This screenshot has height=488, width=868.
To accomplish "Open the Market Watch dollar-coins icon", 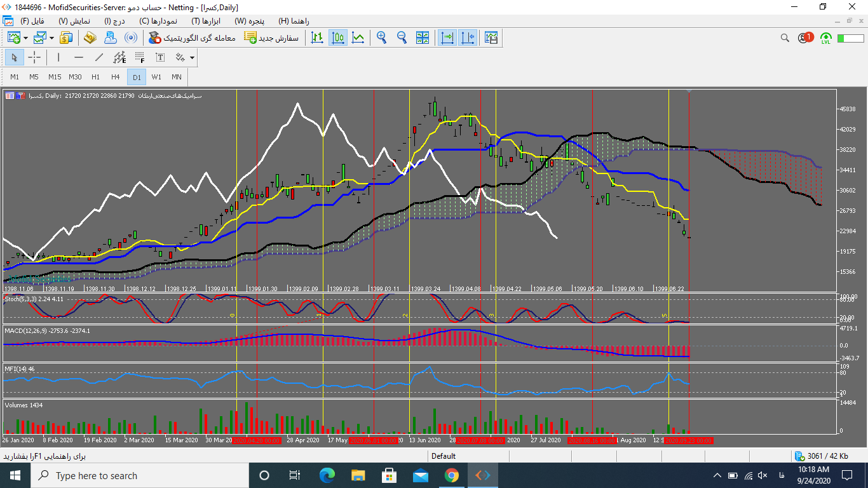I will (x=66, y=38).
